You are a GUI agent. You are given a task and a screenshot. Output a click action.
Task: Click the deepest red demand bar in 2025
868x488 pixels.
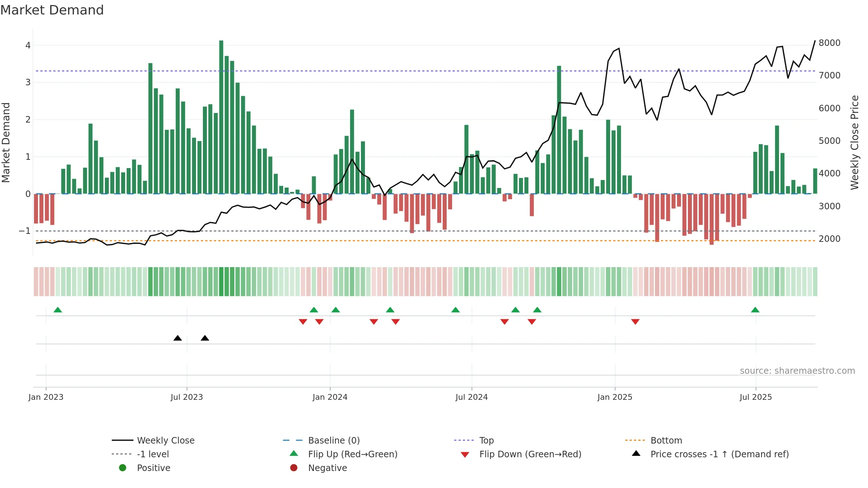pos(712,219)
